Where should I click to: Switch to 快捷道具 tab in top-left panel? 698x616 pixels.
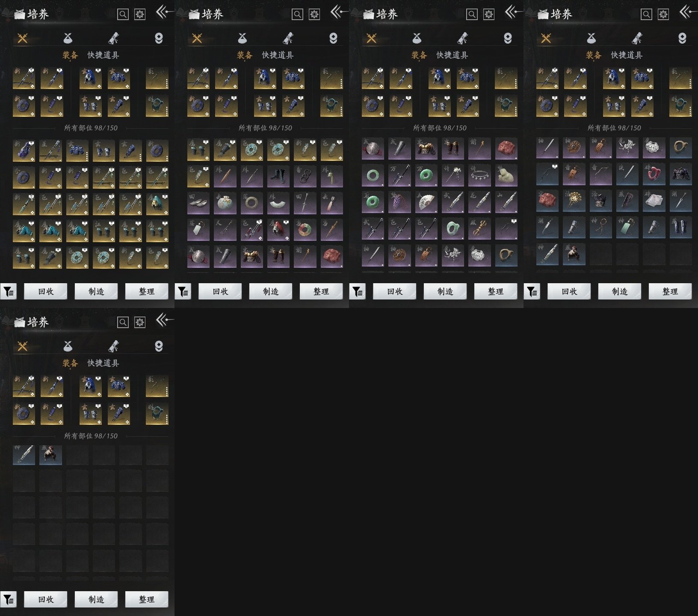(103, 55)
